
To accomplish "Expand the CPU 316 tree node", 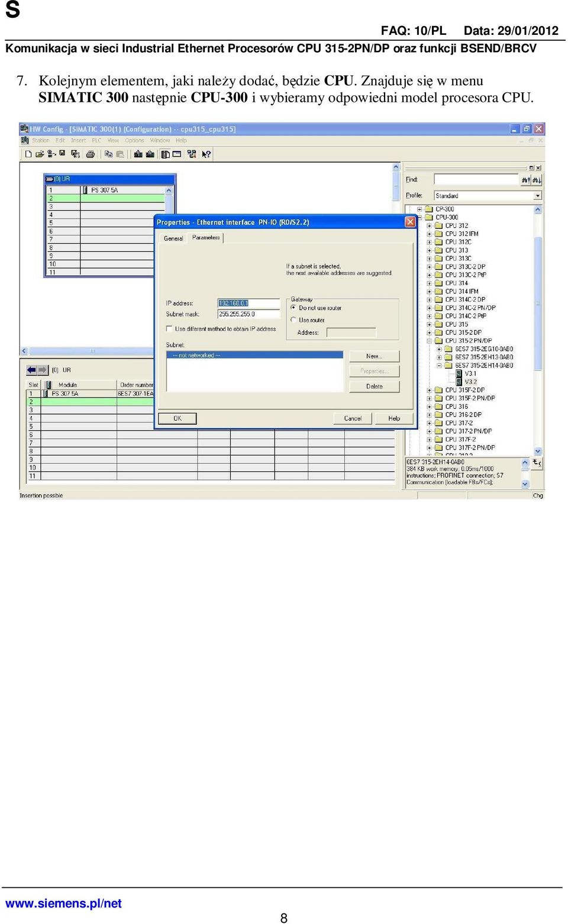I will (430, 407).
